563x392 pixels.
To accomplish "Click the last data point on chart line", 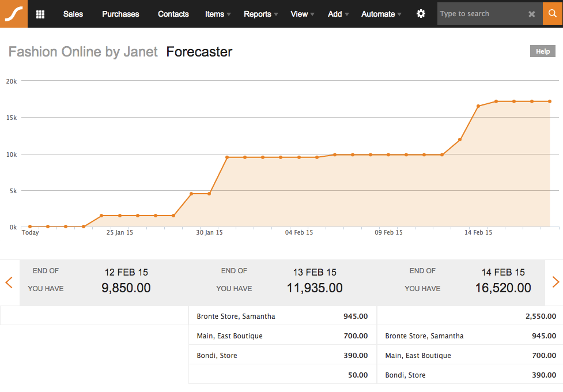I will [x=550, y=101].
